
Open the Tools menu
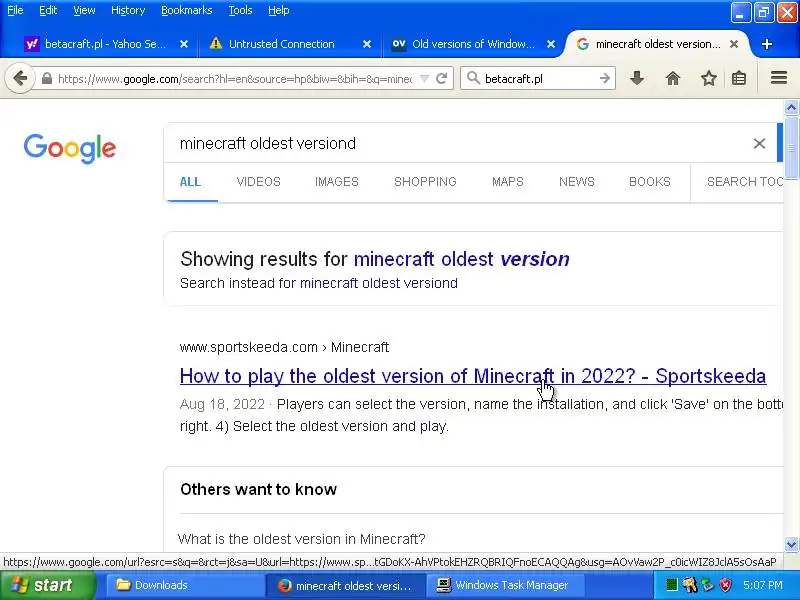(240, 10)
